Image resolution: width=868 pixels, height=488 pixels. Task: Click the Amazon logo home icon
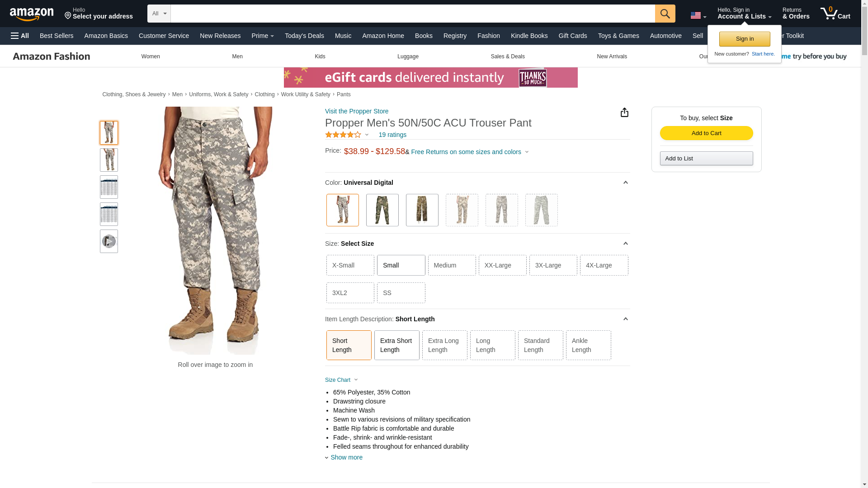point(32,14)
